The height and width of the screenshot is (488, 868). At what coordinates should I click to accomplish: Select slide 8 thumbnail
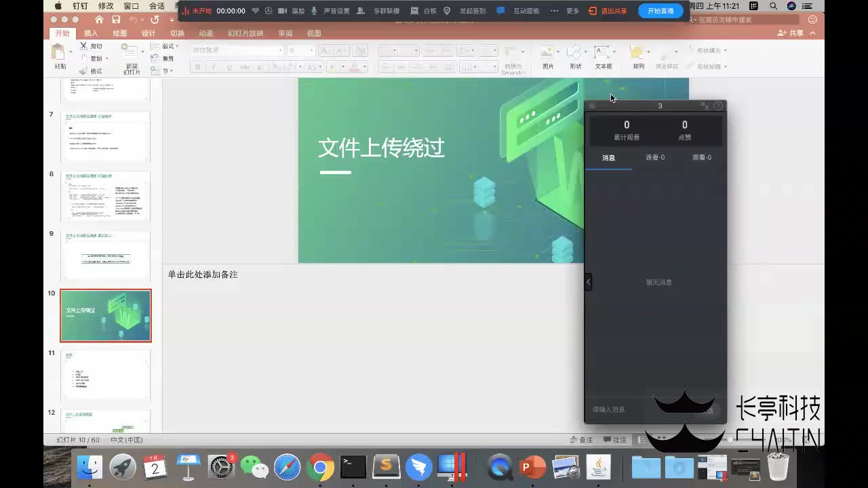105,197
